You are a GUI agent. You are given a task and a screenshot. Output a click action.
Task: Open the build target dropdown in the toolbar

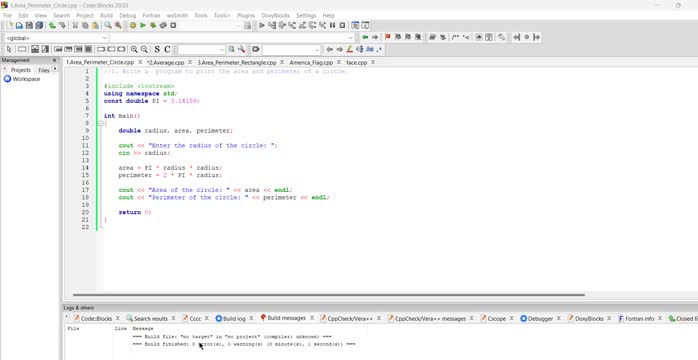[x=210, y=25]
